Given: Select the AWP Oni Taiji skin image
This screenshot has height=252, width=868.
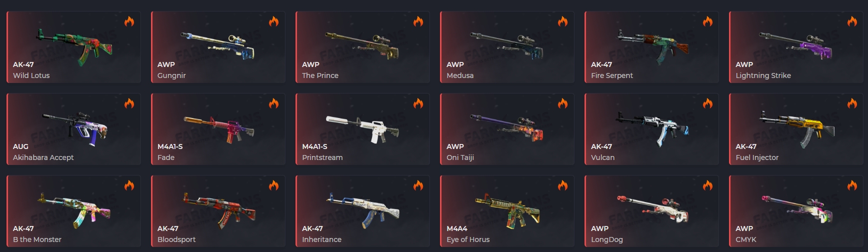Looking at the screenshot, I should point(506,127).
